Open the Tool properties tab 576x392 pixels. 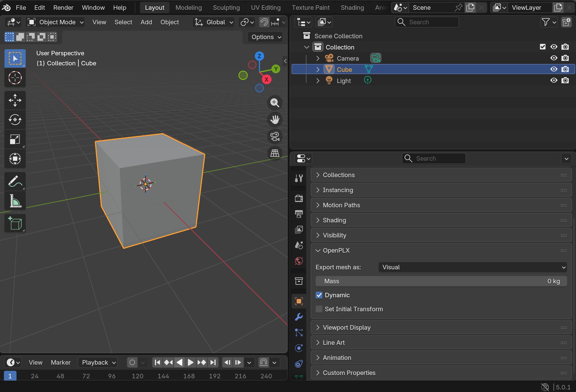point(299,178)
